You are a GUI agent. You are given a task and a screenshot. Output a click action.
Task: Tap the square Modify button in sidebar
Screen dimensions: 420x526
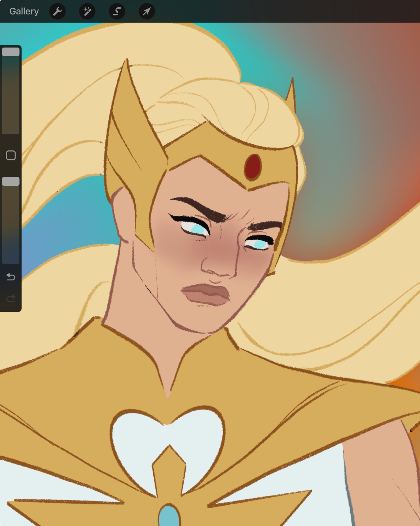click(x=11, y=155)
